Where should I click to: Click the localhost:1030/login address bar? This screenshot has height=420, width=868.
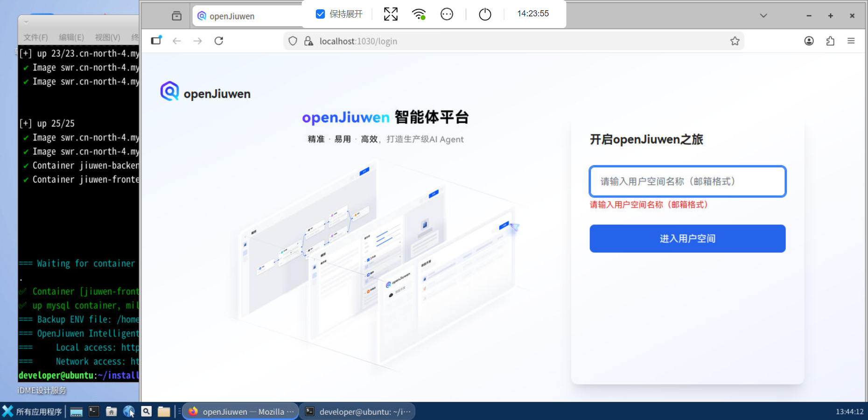(513, 41)
